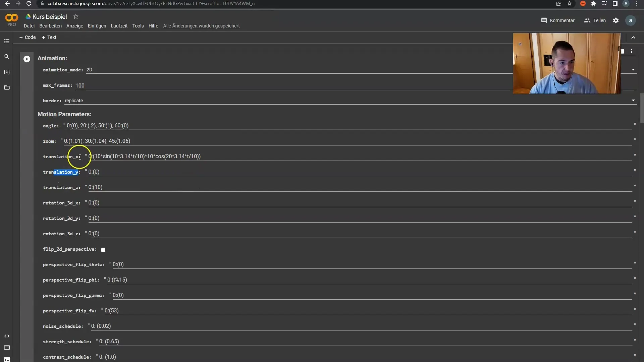The height and width of the screenshot is (362, 644).
Task: Click the Teilen share button
Action: click(x=595, y=20)
